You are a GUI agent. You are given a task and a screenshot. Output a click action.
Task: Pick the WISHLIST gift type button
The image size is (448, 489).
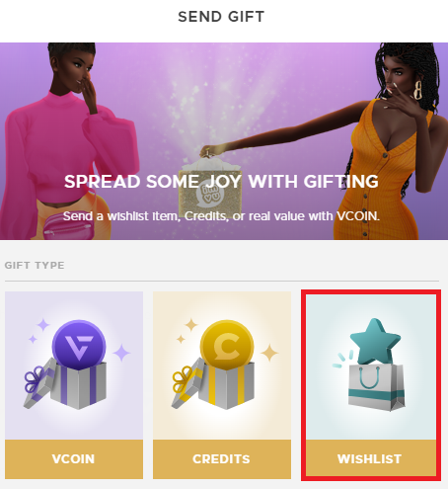(x=371, y=459)
